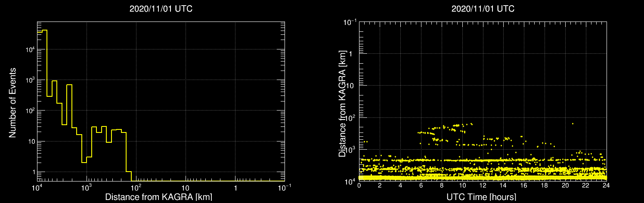This screenshot has width=644, height=203.
Task: Click hour tick "4" on UTC Time axis
Action: pyautogui.click(x=400, y=186)
